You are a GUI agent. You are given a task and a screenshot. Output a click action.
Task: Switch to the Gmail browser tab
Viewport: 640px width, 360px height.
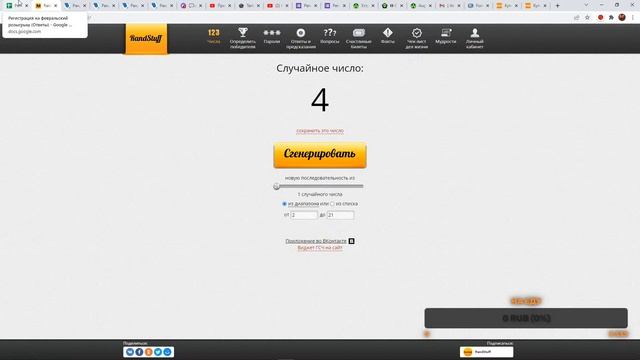pos(449,6)
